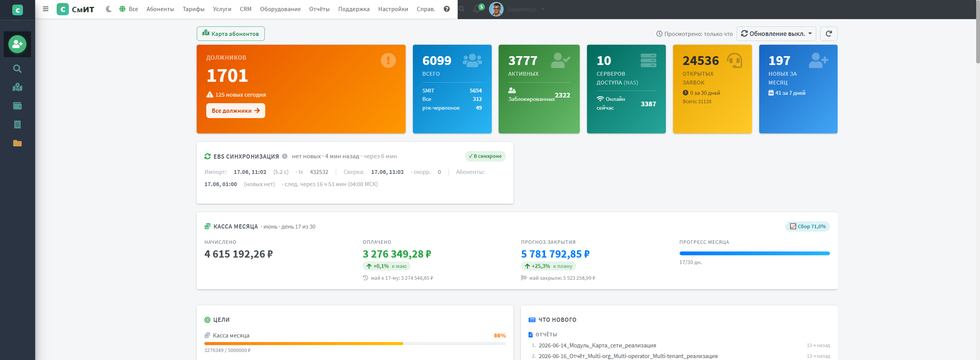Click the '0 за 30 дней' clock text
This screenshot has height=360, width=980.
[701, 93]
